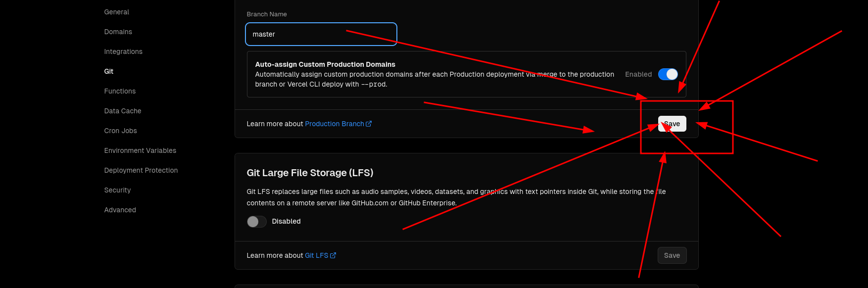Image resolution: width=868 pixels, height=288 pixels.
Task: Enable the Git Large File Storage toggle
Action: [x=256, y=222]
